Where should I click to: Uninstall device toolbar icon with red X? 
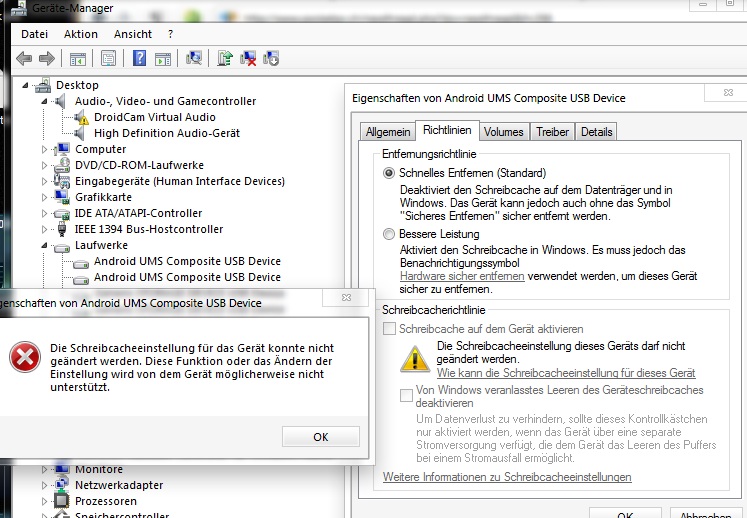[x=248, y=59]
